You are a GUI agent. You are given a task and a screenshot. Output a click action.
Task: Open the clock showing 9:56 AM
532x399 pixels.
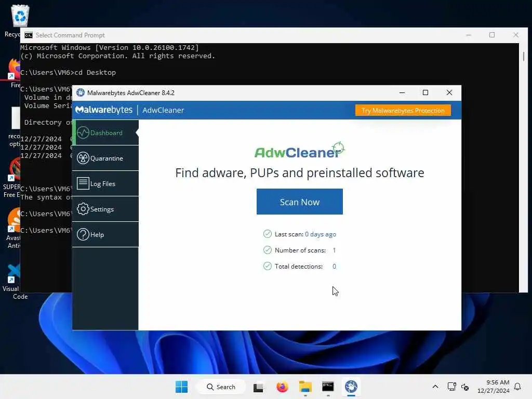pos(494,387)
